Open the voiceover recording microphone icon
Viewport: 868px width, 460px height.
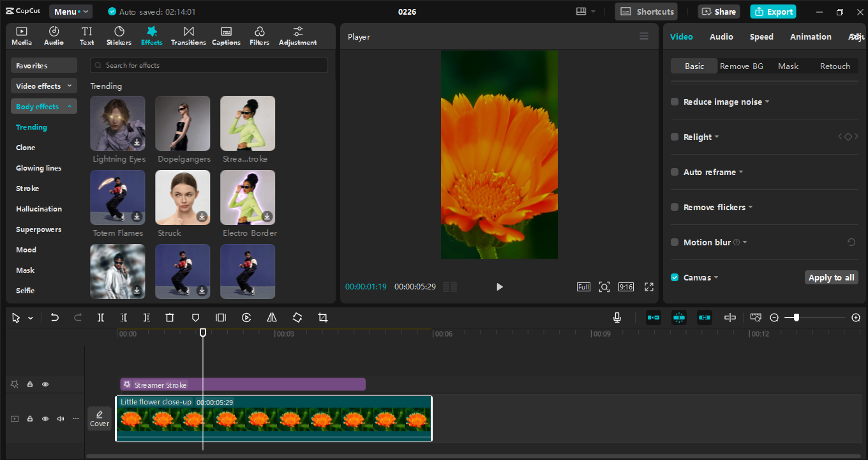coord(617,317)
